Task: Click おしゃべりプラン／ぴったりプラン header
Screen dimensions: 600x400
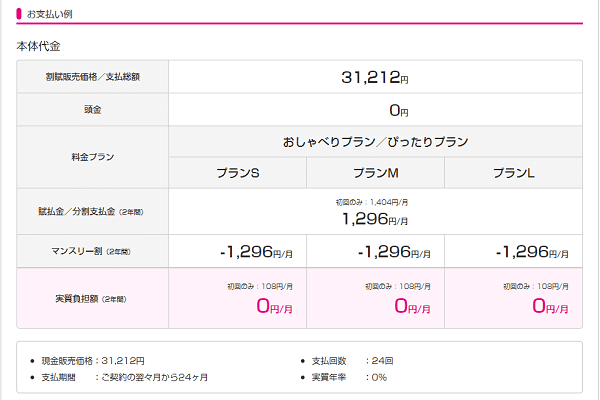Action: coord(375,142)
